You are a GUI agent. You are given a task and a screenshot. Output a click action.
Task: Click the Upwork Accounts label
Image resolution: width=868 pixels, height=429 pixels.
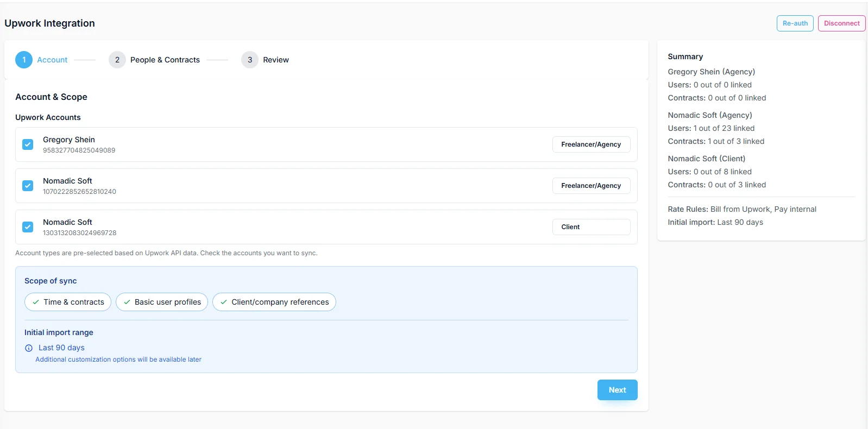48,117
